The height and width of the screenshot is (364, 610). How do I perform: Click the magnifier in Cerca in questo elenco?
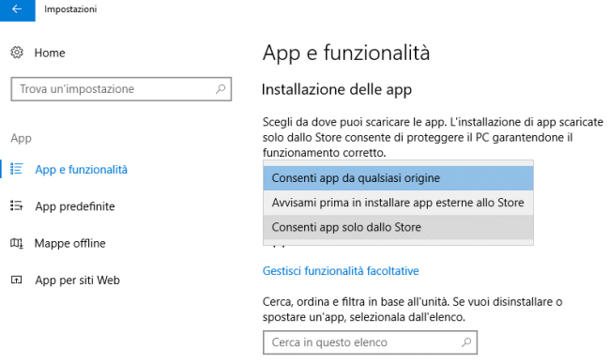(x=466, y=342)
